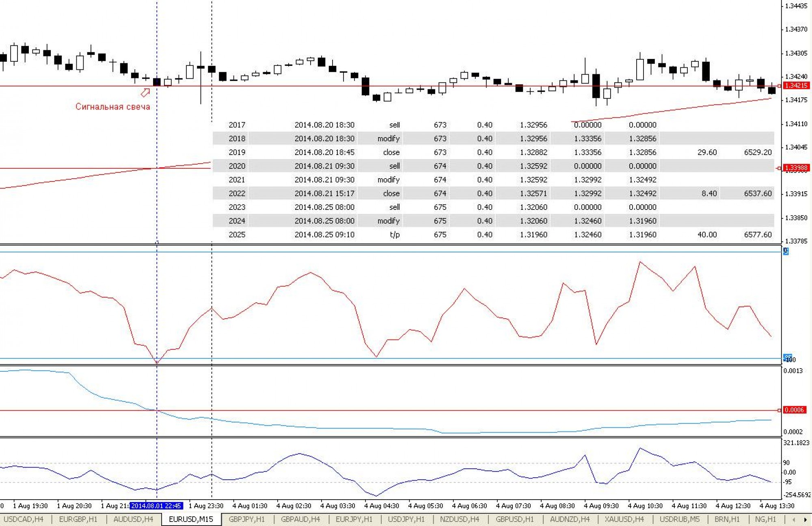Switch to the NG,H1 chart tab
Viewport: 812px width, 526px height.
click(x=765, y=520)
